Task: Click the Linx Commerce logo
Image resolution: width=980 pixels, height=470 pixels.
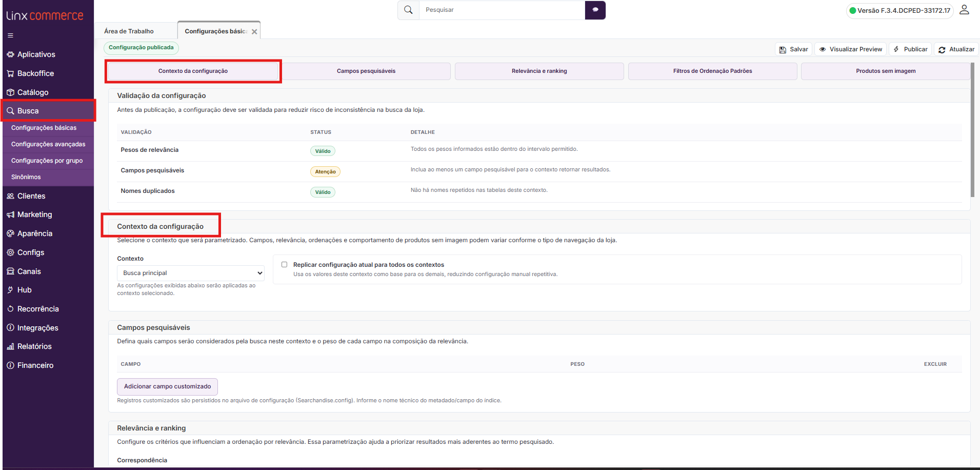Action: pyautogui.click(x=45, y=15)
